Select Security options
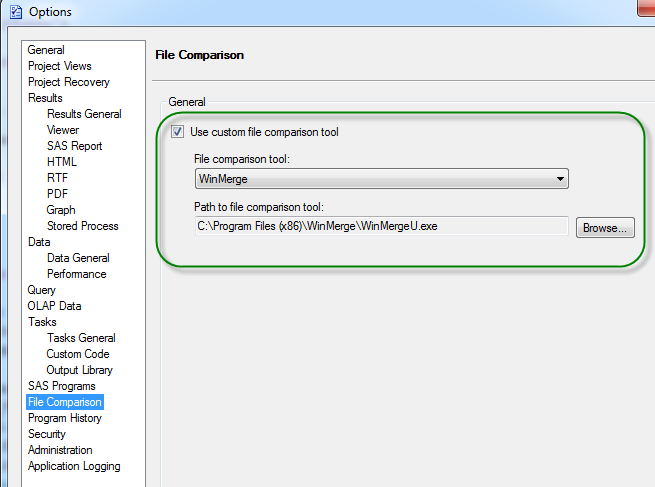Screen dimensions: 655x487 pyautogui.click(x=47, y=434)
